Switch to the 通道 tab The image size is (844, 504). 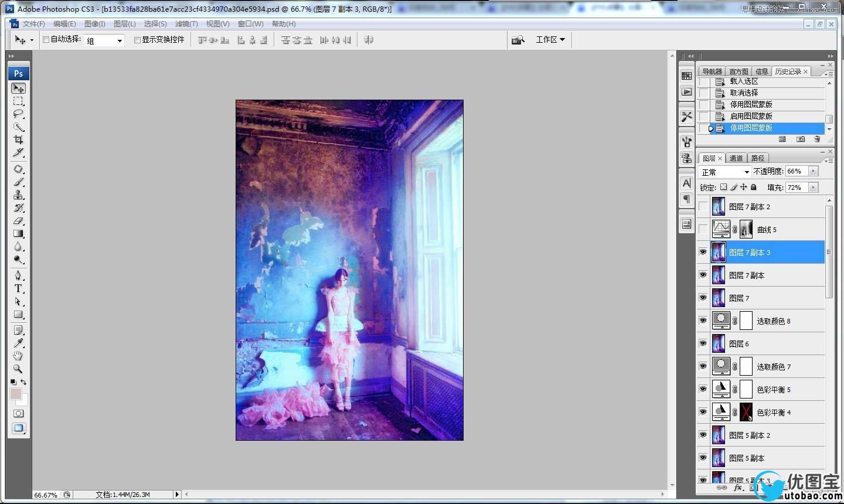pos(736,158)
